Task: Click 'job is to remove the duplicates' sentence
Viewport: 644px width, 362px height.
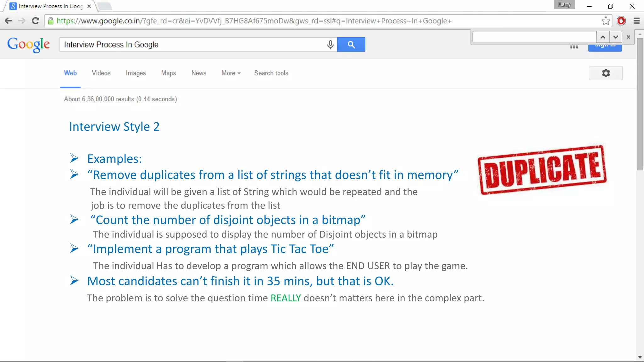Action: [186, 206]
